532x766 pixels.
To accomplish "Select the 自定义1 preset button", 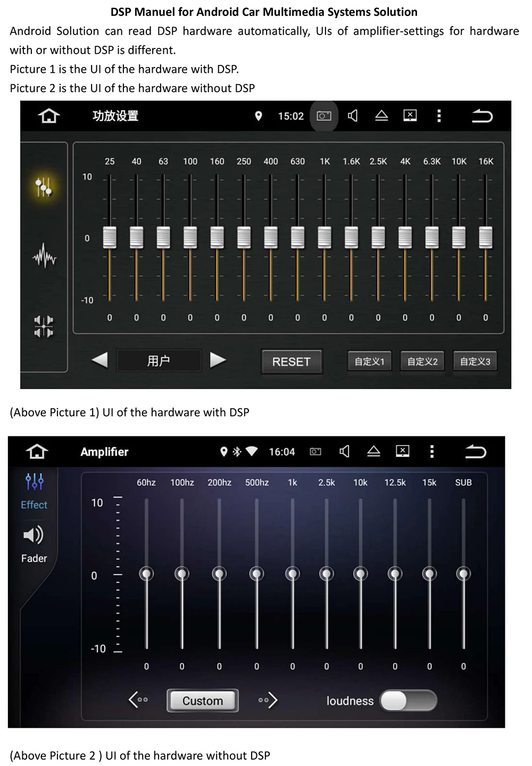I will (x=369, y=361).
